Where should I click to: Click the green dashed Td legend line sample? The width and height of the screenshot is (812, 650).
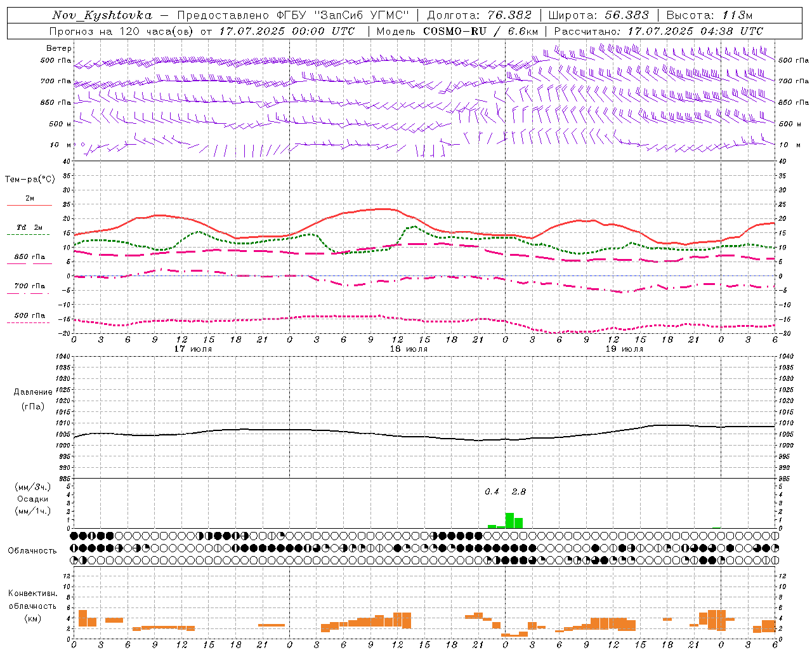(x=29, y=234)
